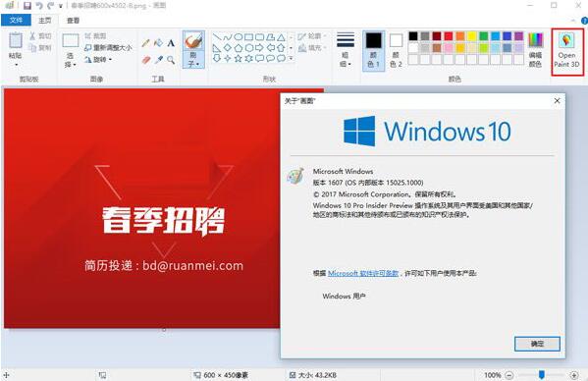Select the triangle shape in first row
This screenshot has width=588, height=381.
point(282,37)
